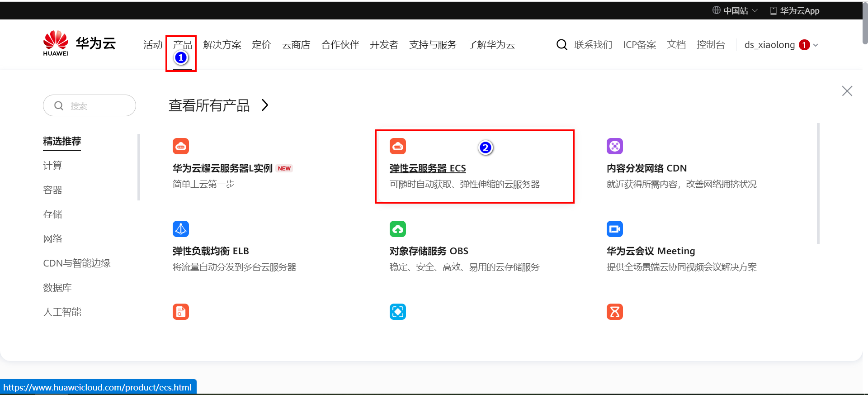Open the 云商店 menu
Viewport: 868px width, 395px height.
296,45
